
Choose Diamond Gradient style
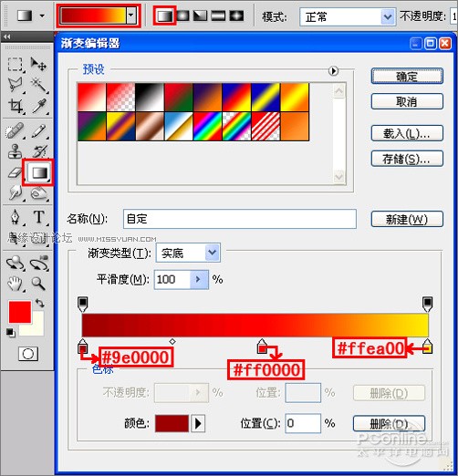236,16
